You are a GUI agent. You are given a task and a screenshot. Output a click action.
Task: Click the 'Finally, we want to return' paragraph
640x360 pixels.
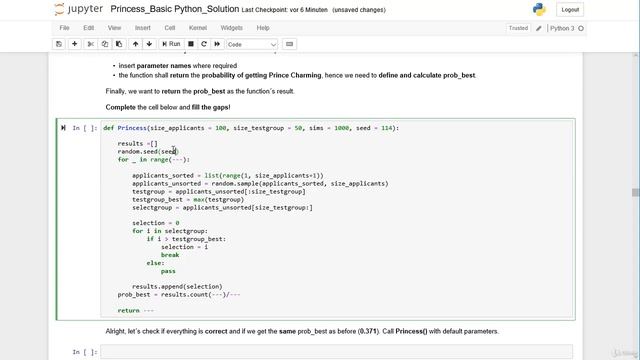pyautogui.click(x=200, y=91)
